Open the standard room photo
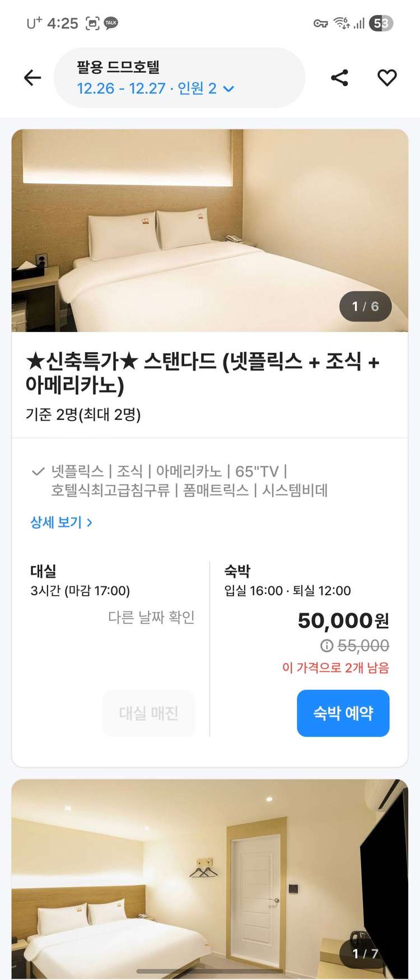The height and width of the screenshot is (980, 420). 209,230
